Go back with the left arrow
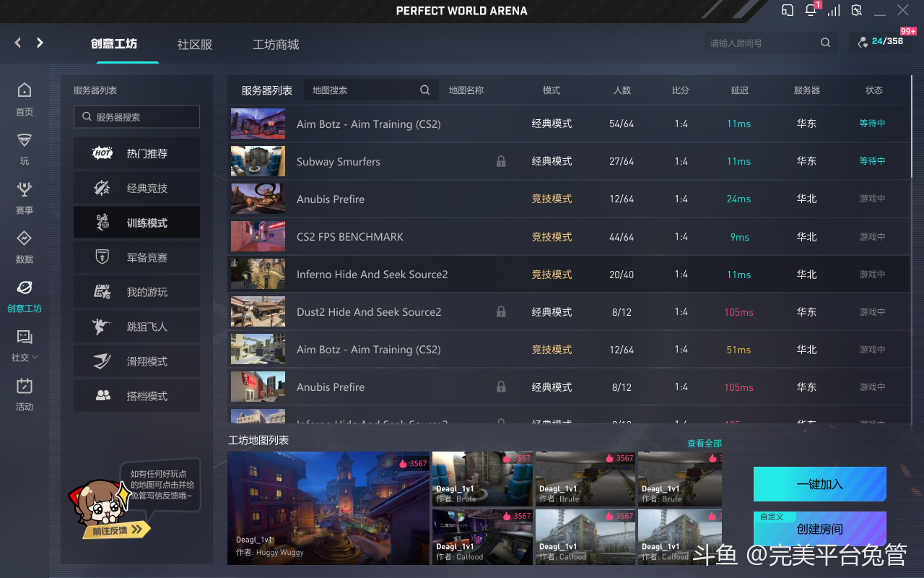The width and height of the screenshot is (924, 578). tap(18, 43)
